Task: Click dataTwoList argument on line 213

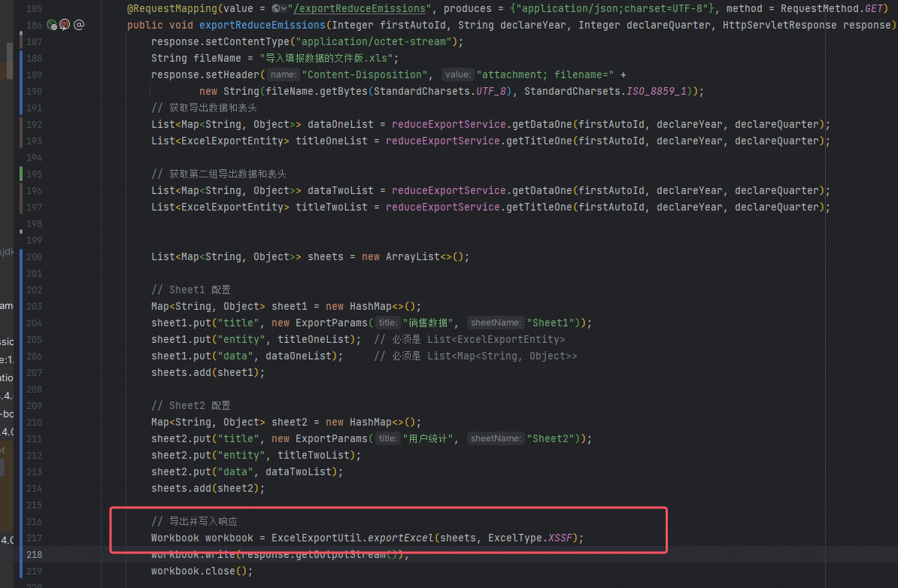Action: tap(298, 471)
